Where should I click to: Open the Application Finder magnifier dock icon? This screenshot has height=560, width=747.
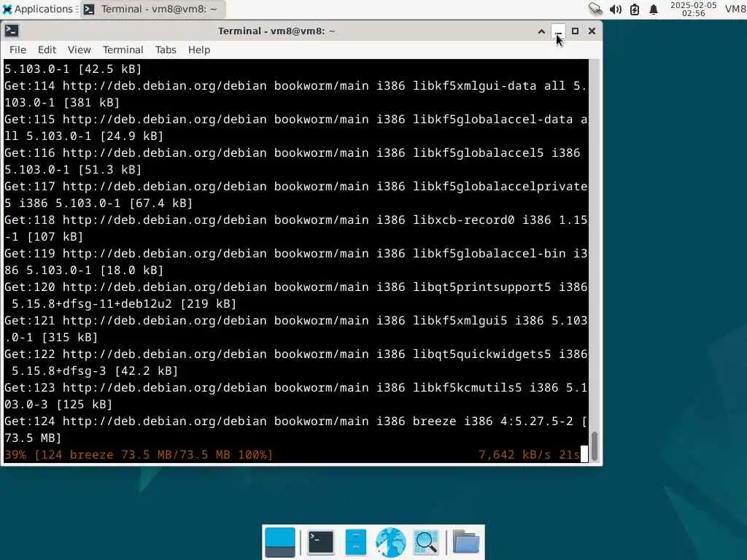click(426, 542)
